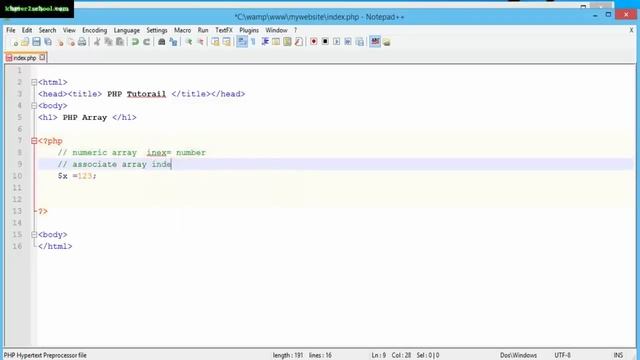
Task: Toggle the Indent Guide toolbar icon
Action: [264, 42]
